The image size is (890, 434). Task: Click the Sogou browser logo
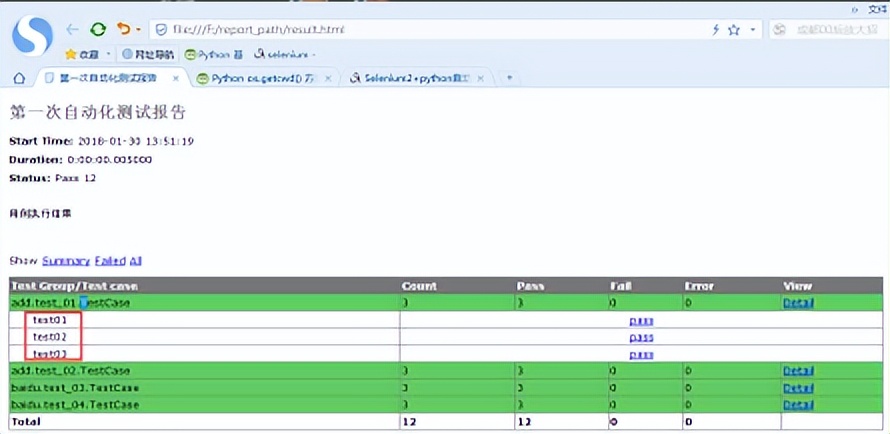coord(32,35)
